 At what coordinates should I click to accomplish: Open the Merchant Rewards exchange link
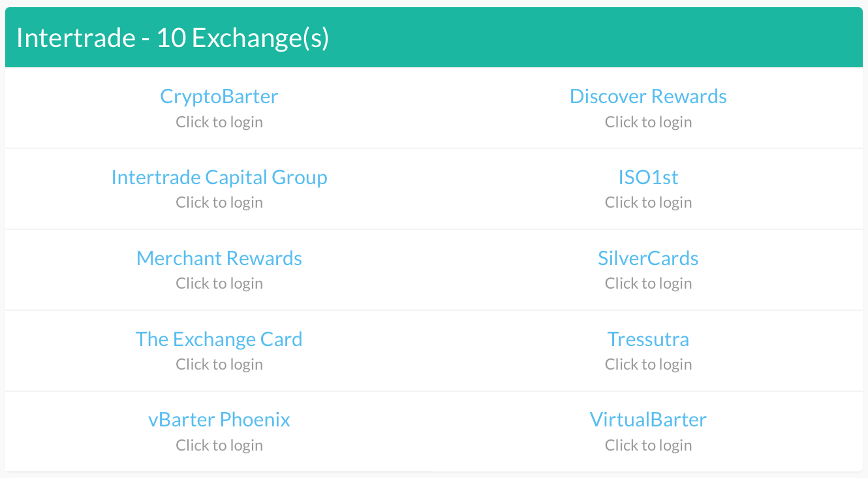(219, 259)
